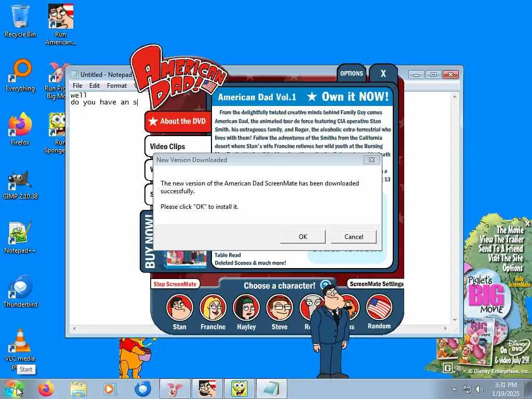Click the Winnie the Pooh ScreenMate character
The height and width of the screenshot is (399, 532).
pos(137,358)
